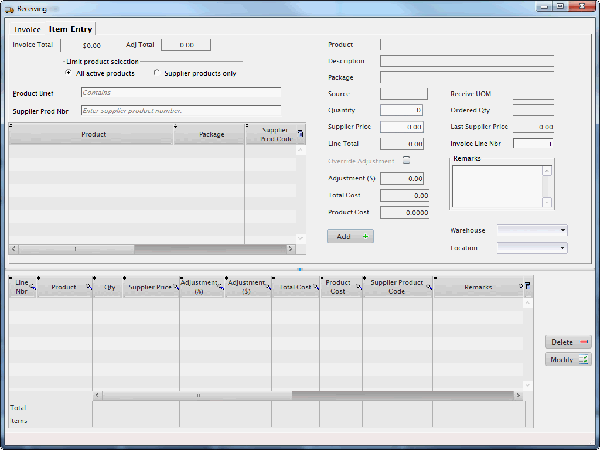600x450 pixels.
Task: Click product grid horizontal scrollbar thumb
Action: (76, 249)
